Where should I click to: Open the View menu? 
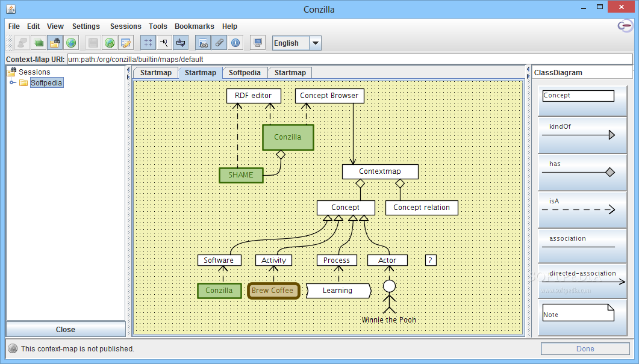[x=55, y=26]
